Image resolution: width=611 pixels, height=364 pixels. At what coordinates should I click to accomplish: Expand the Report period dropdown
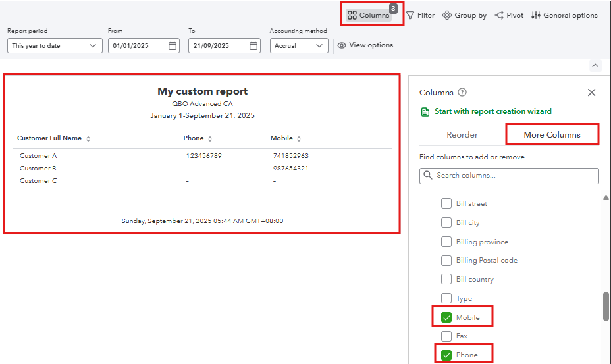coord(55,46)
